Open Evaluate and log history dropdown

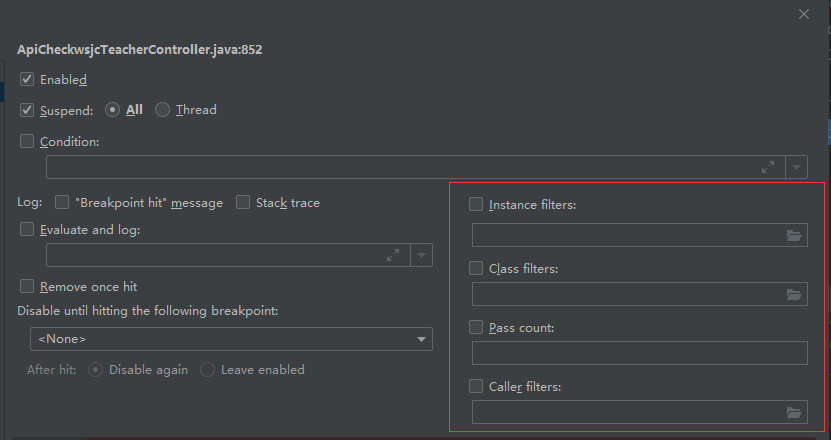pyautogui.click(x=422, y=256)
